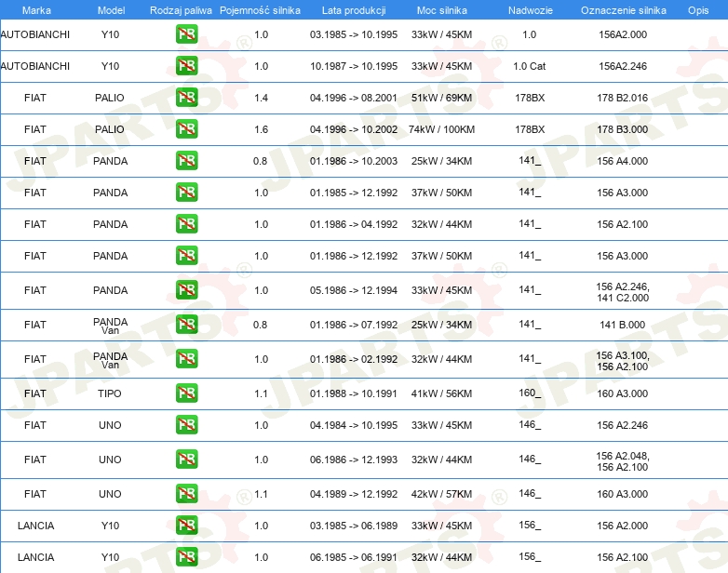The height and width of the screenshot is (573, 728).
Task: Click the fuel icon in the Tipo row
Action: tap(186, 393)
